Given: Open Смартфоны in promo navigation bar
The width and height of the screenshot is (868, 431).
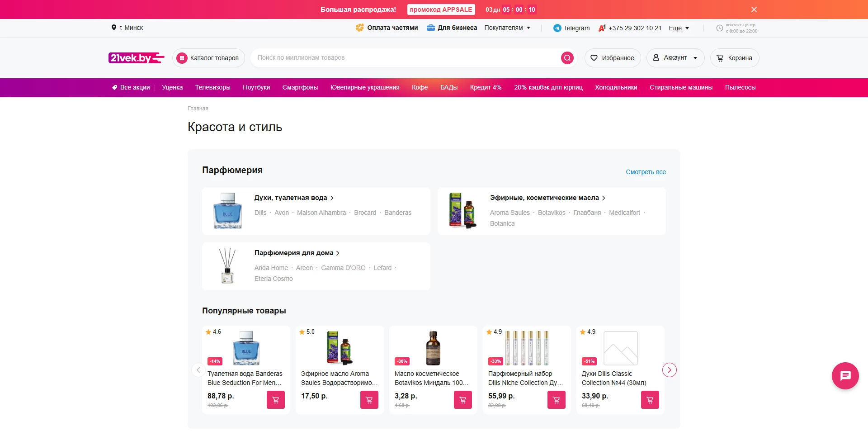Looking at the screenshot, I should pos(300,88).
